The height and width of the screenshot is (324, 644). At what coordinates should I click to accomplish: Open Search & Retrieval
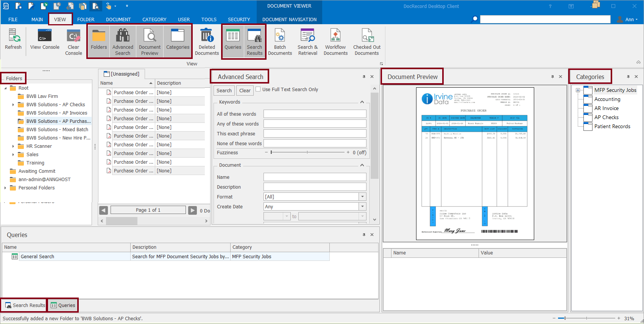308,42
